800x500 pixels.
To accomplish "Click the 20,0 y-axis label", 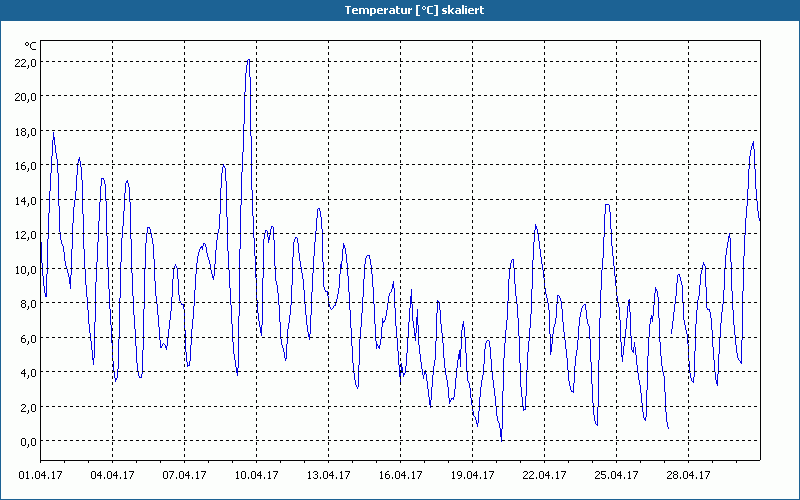I will click(28, 97).
